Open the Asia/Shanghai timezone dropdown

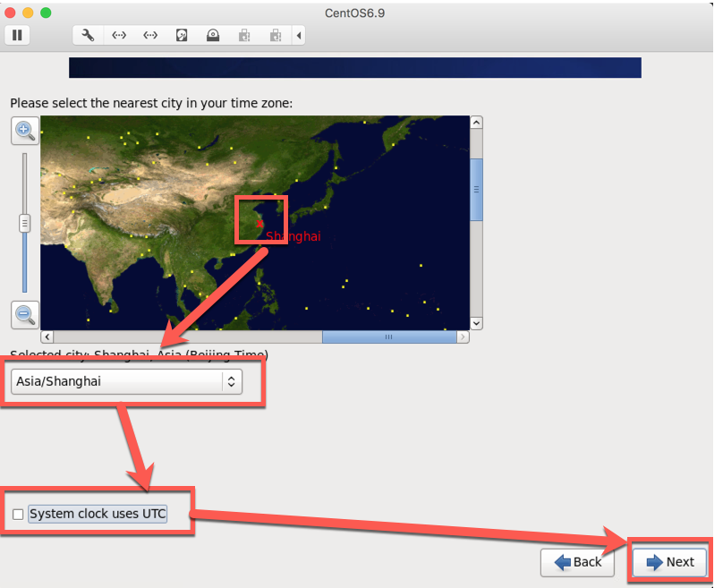click(x=125, y=381)
